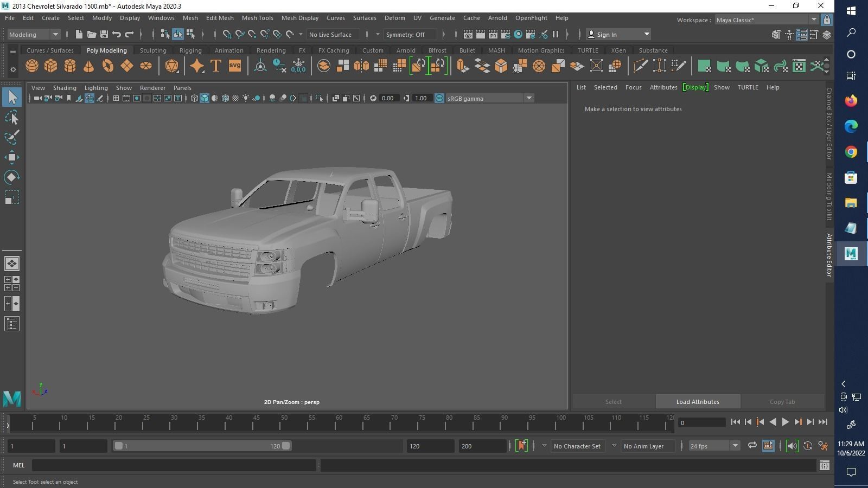The height and width of the screenshot is (488, 868).
Task: Toggle the loop playback button
Action: (752, 446)
